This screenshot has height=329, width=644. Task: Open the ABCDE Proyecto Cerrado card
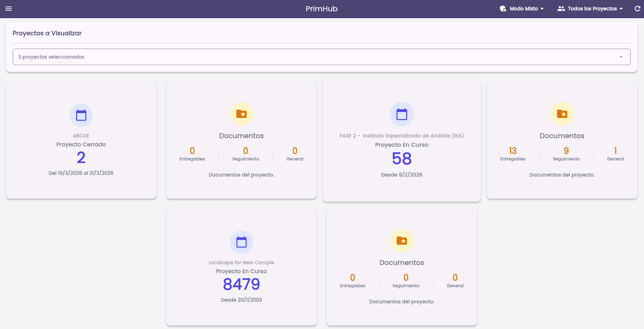81,140
